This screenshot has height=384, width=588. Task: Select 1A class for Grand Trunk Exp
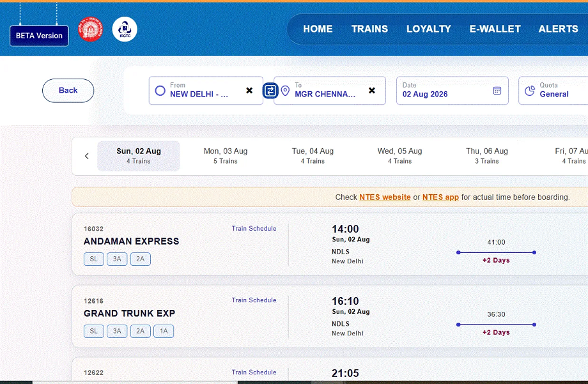(164, 331)
